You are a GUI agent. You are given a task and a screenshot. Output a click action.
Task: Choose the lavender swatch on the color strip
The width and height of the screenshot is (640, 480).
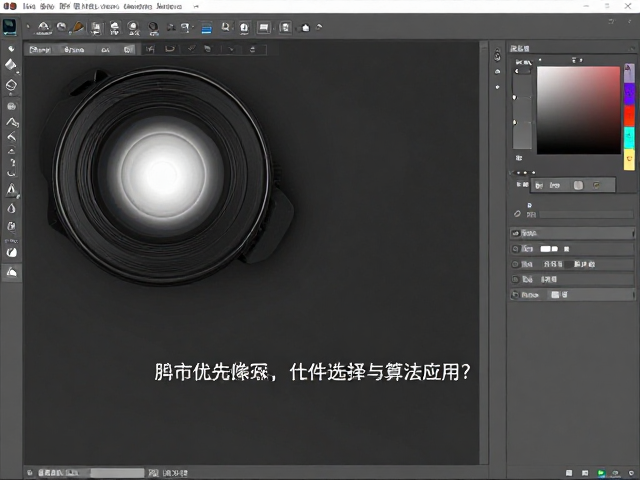[629, 73]
